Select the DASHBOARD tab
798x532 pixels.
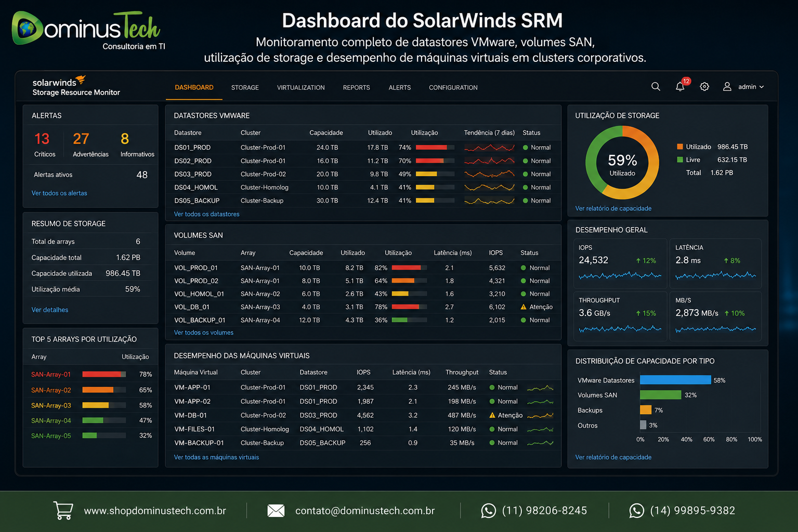click(194, 87)
